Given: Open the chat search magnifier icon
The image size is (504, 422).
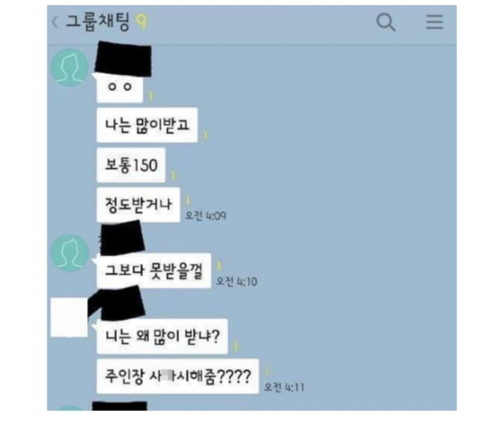Looking at the screenshot, I should (x=386, y=22).
